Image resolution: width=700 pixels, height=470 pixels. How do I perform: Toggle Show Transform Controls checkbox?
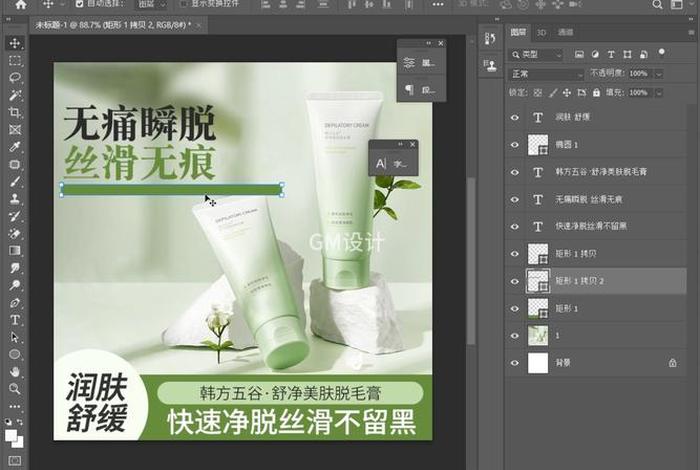[183, 4]
